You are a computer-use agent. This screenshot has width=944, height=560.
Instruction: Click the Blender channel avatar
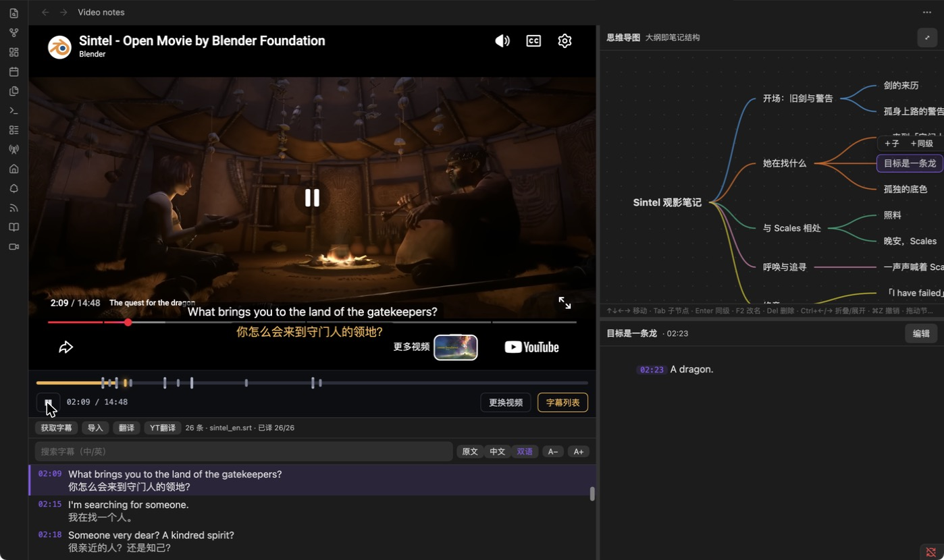click(x=59, y=47)
